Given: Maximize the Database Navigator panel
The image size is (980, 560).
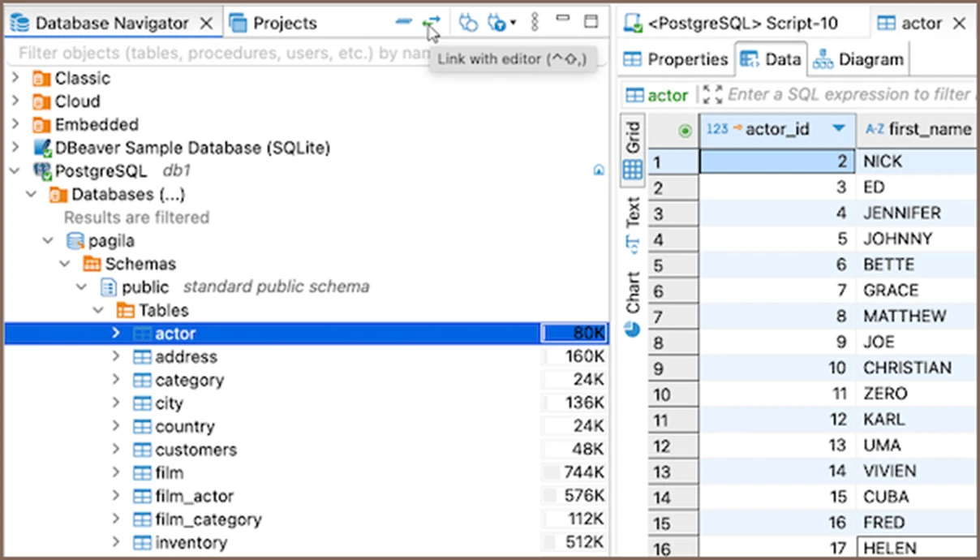Looking at the screenshot, I should 591,22.
